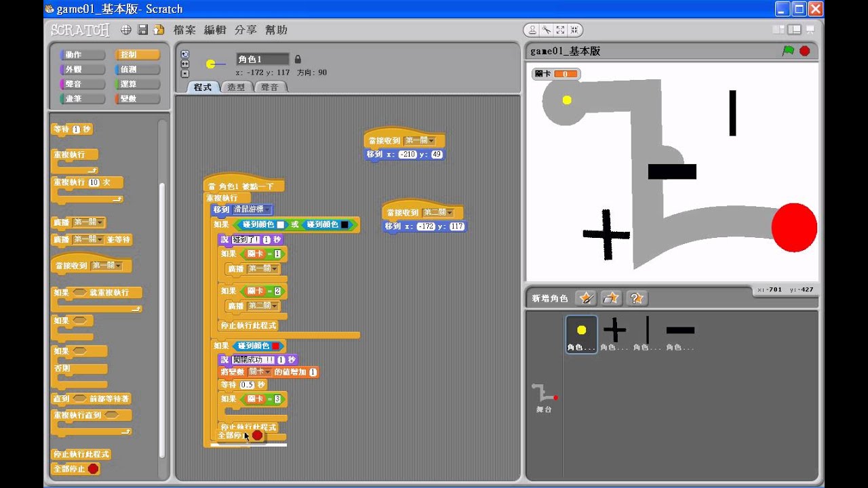Screen dimensions: 868x488
Task: Open 第一關 dropdown in script 廣播 block
Action: pyautogui.click(x=263, y=268)
